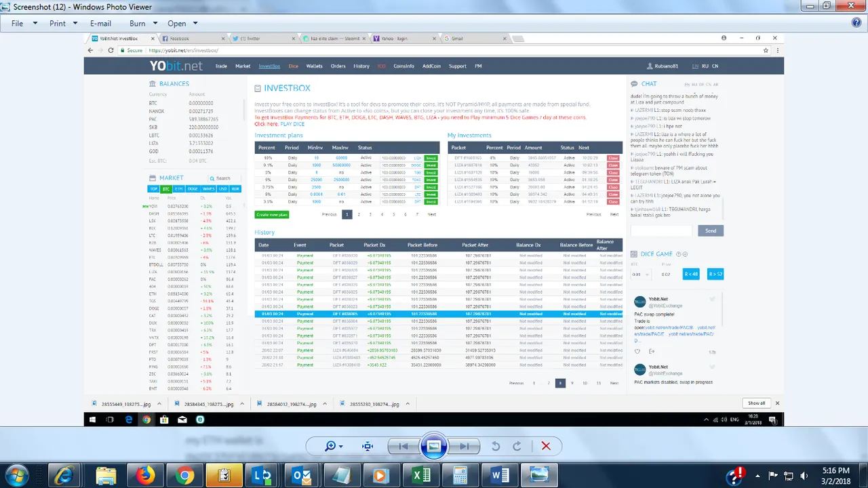Rotate the photo counterclockwise

pos(496,446)
